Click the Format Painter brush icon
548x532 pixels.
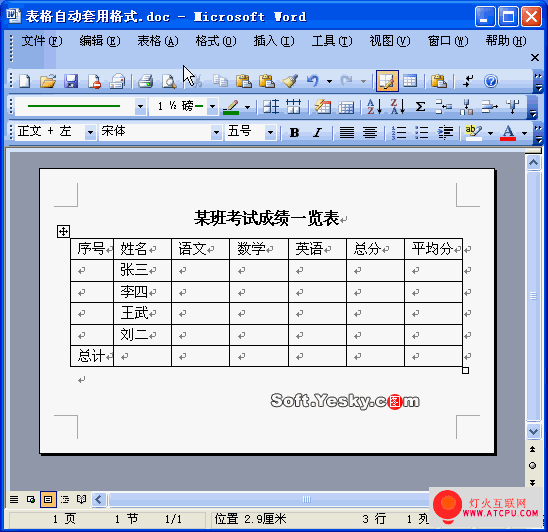pos(290,81)
